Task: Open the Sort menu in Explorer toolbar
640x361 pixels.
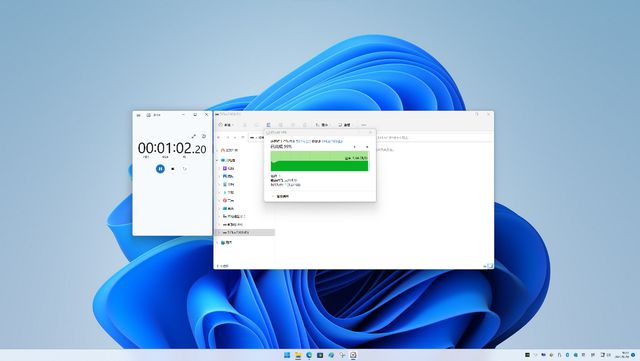Action: click(x=322, y=125)
